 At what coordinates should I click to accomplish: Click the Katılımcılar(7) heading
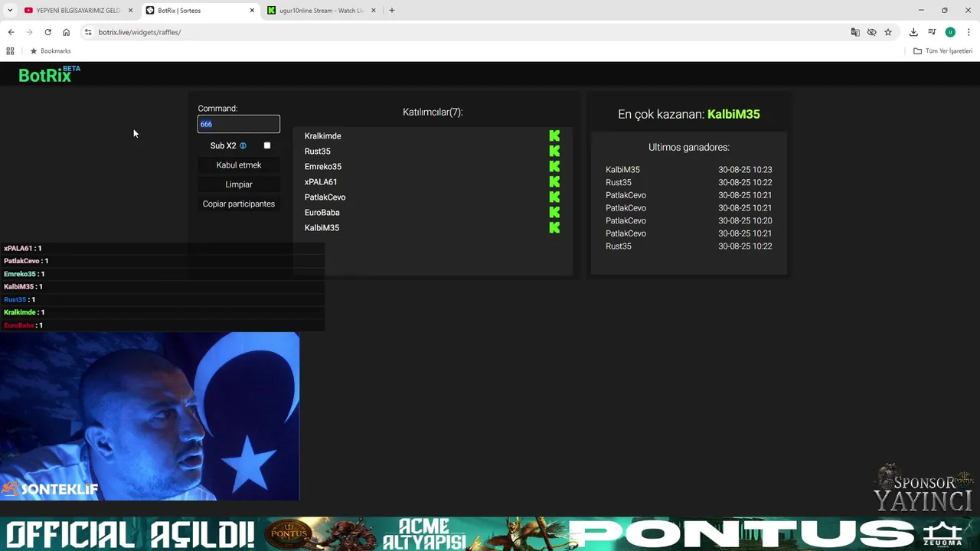[x=433, y=112]
